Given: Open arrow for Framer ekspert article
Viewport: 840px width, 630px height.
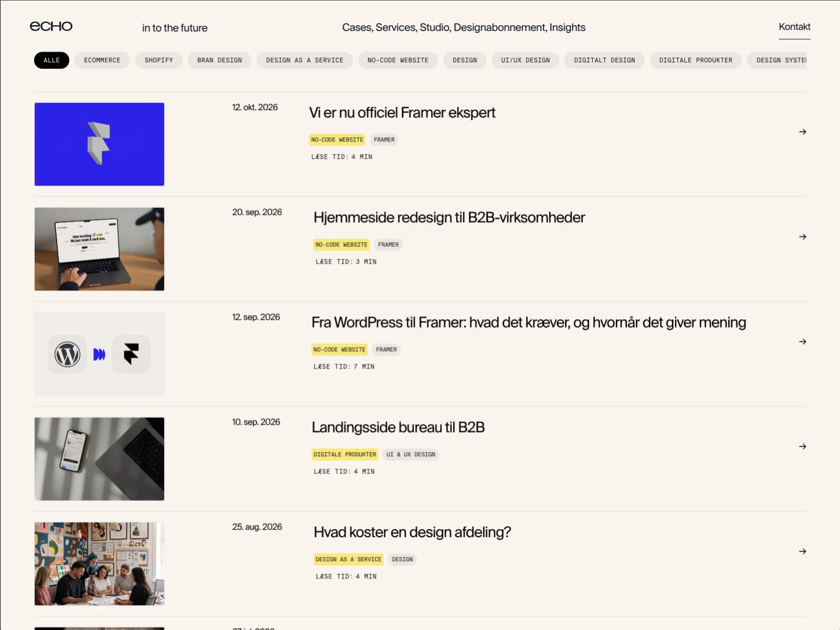Looking at the screenshot, I should (x=802, y=132).
